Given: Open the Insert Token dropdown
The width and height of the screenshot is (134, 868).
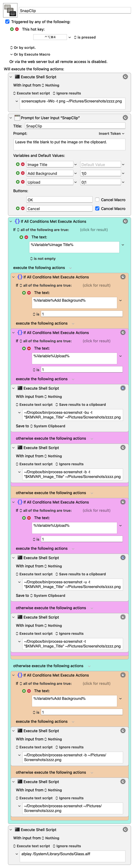Looking at the screenshot, I should (111, 133).
